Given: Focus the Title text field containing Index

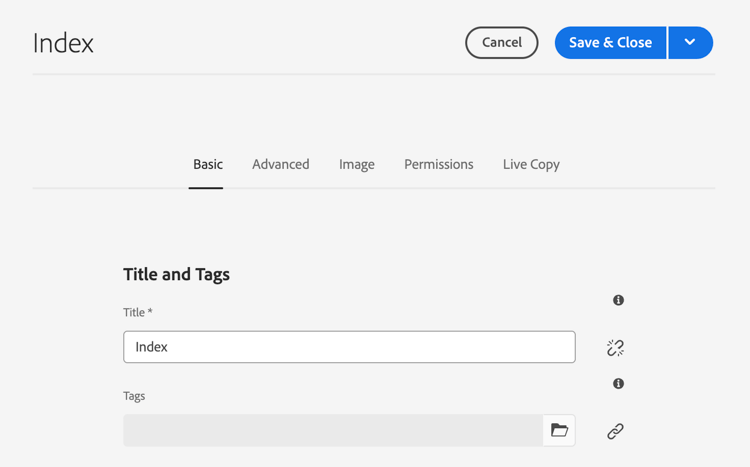Looking at the screenshot, I should (349, 347).
